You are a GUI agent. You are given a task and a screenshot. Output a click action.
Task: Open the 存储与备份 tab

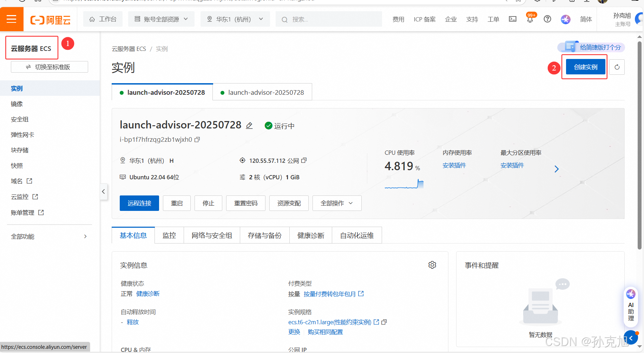(265, 235)
